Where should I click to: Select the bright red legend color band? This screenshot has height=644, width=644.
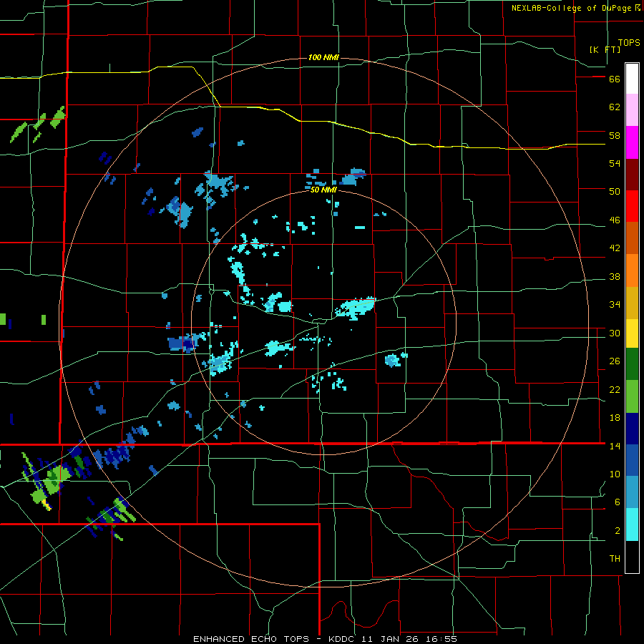[632, 206]
